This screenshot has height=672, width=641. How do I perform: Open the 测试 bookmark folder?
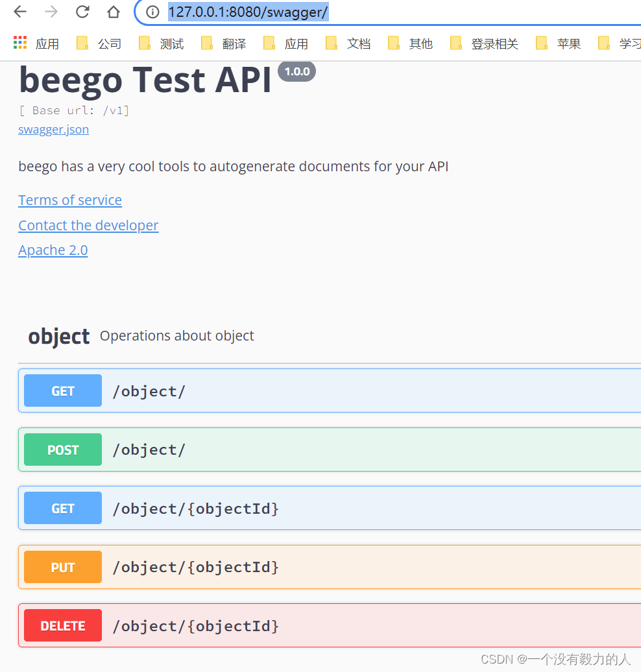(161, 43)
